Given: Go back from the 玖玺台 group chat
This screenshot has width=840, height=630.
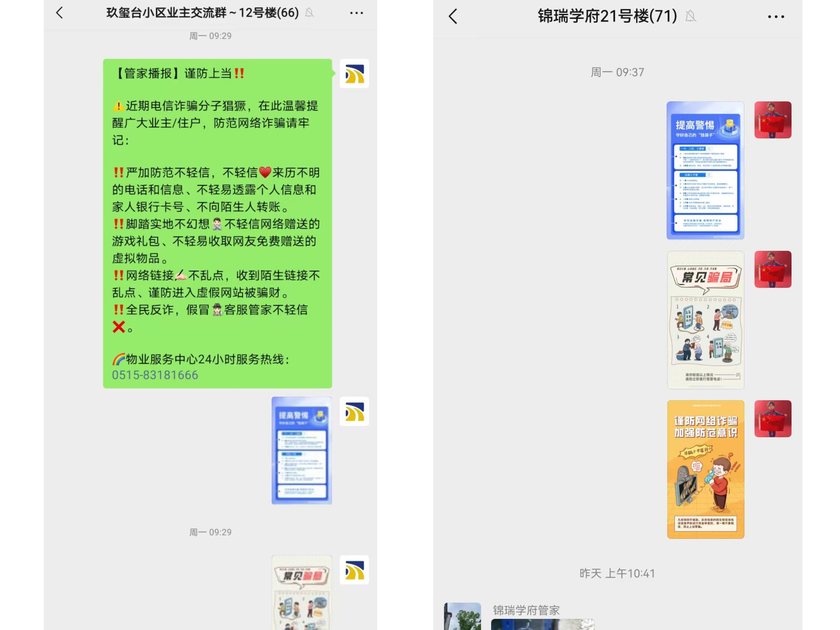Looking at the screenshot, I should [x=60, y=13].
